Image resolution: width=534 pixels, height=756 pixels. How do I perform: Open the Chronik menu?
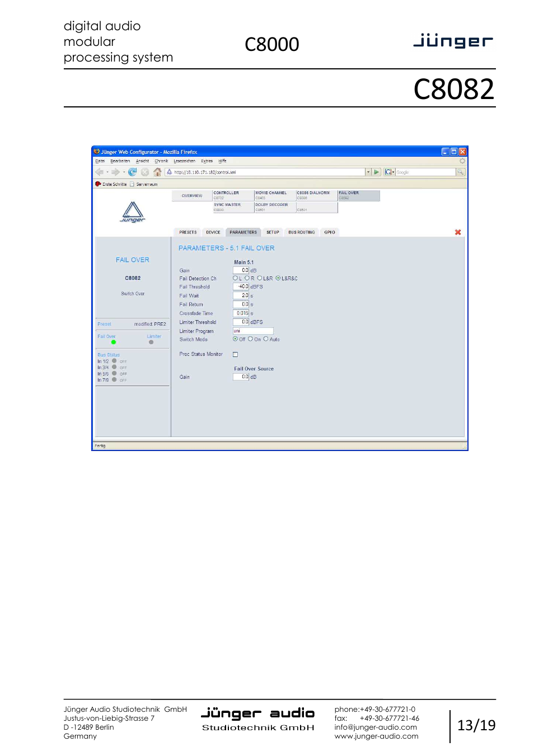(162, 161)
